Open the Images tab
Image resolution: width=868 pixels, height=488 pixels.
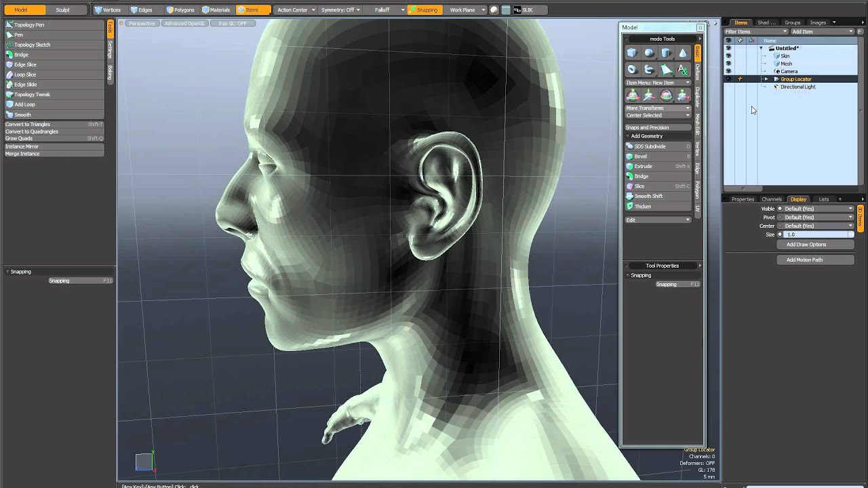[817, 23]
